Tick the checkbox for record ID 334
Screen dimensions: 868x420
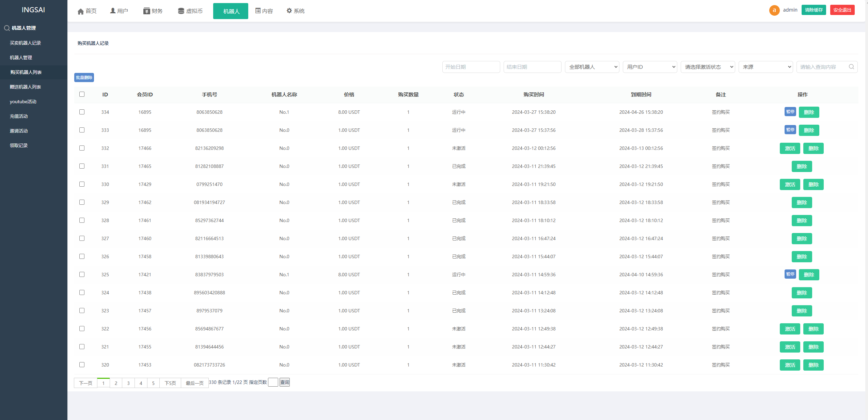click(x=82, y=112)
